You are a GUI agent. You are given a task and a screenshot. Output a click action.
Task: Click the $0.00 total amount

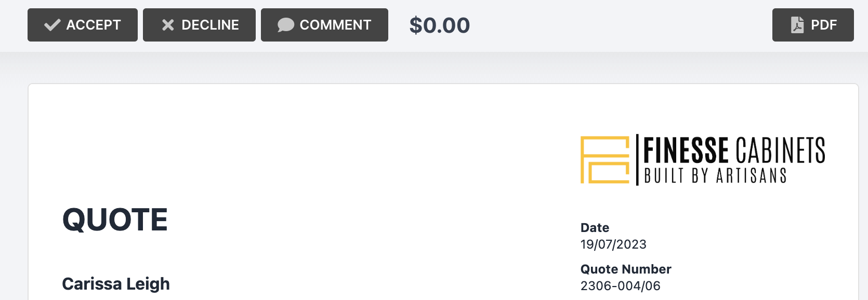click(440, 25)
